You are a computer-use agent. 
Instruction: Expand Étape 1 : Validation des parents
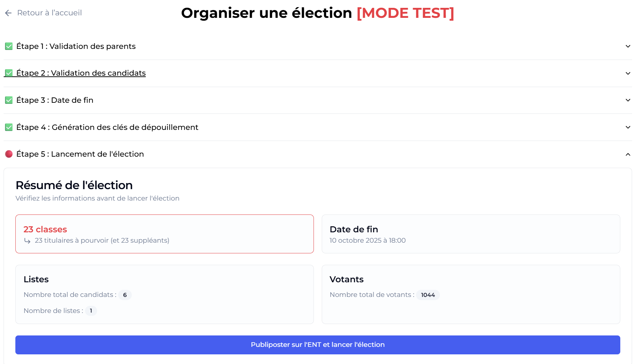click(627, 46)
